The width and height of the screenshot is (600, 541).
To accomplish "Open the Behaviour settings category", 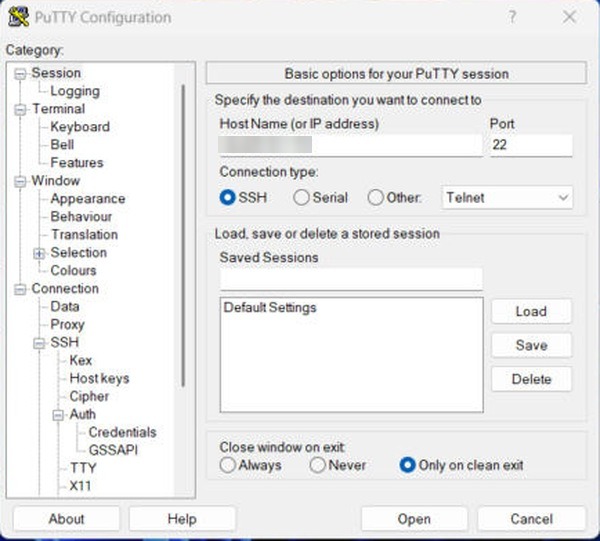I will 81,217.
